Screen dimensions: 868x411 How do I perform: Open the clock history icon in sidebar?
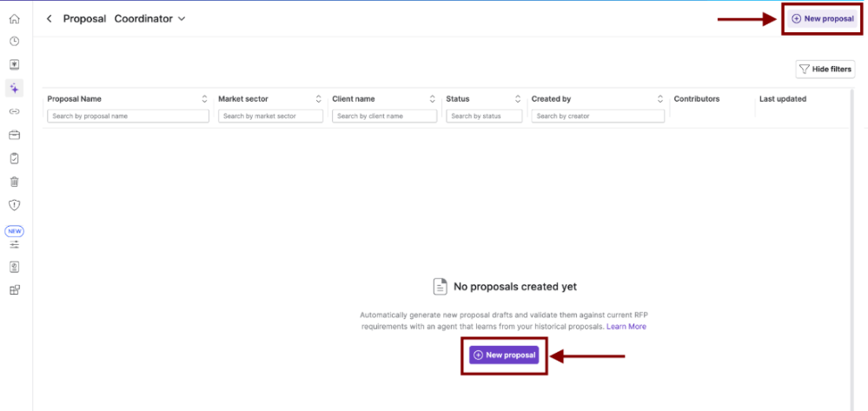[15, 41]
